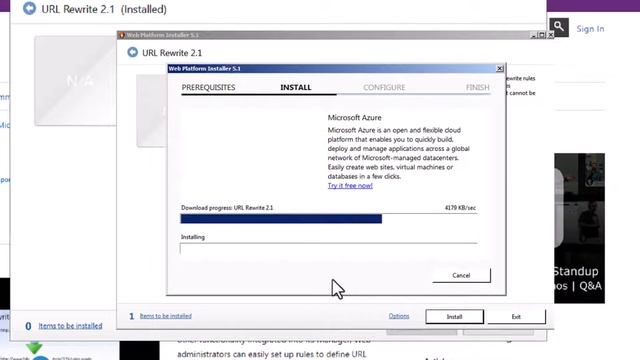This screenshot has width=640, height=360.
Task: Maximize the outer Web Platform Installer window
Action: point(542,35)
